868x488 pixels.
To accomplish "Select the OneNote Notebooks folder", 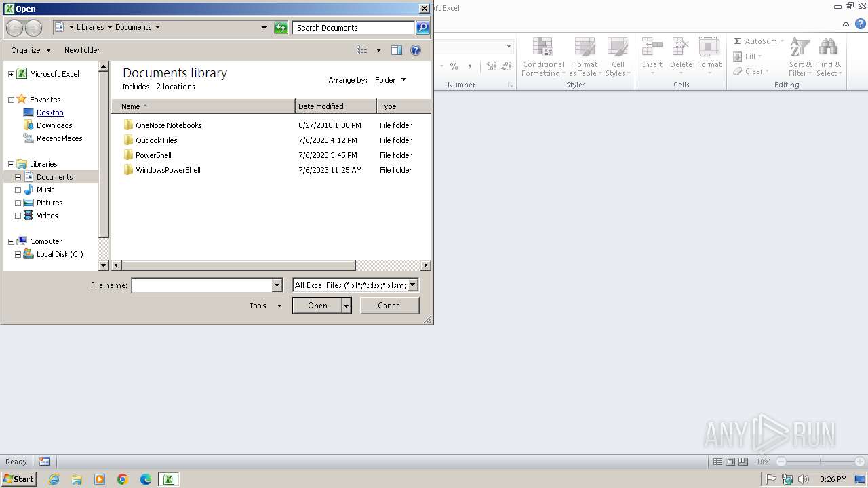I will click(x=163, y=125).
